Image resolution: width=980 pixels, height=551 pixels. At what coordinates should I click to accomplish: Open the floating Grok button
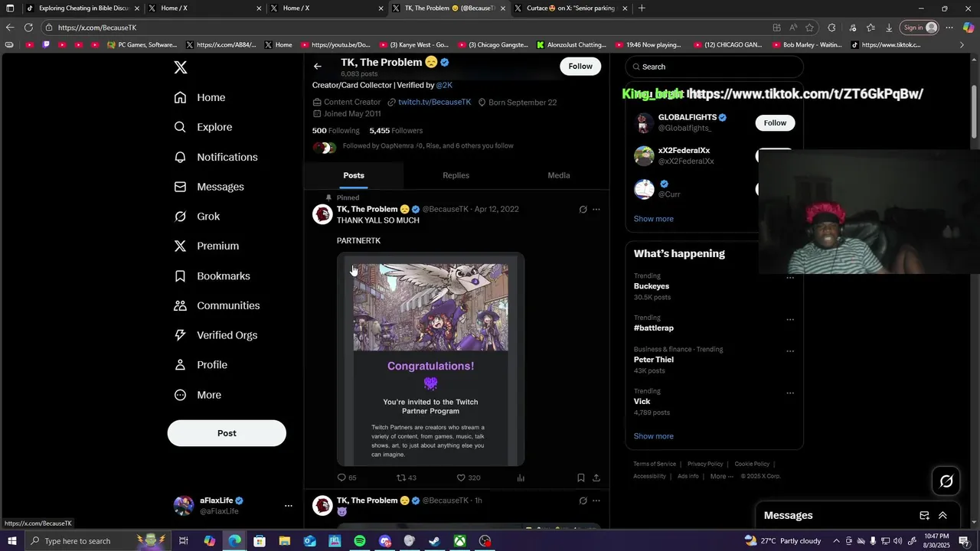click(x=946, y=481)
